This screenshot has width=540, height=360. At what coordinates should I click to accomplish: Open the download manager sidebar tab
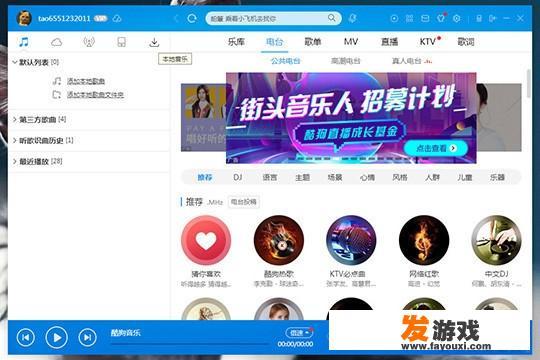click(x=154, y=42)
